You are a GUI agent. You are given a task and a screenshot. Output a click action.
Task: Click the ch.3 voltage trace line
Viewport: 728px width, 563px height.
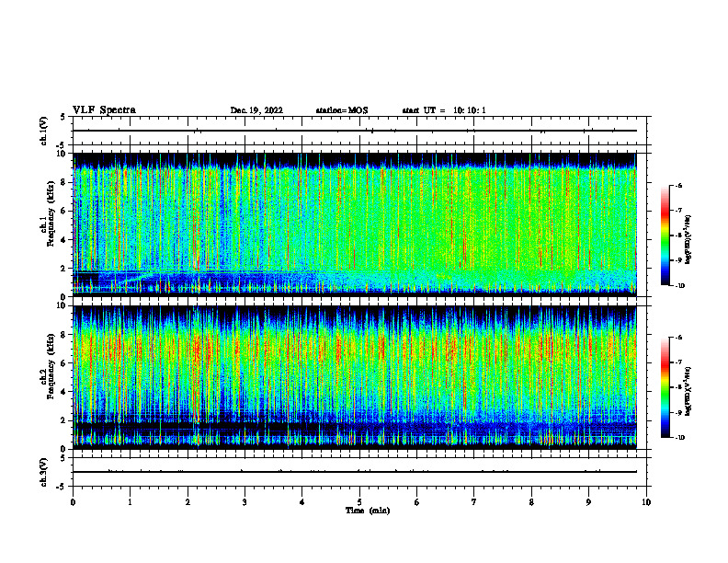[x=355, y=472]
